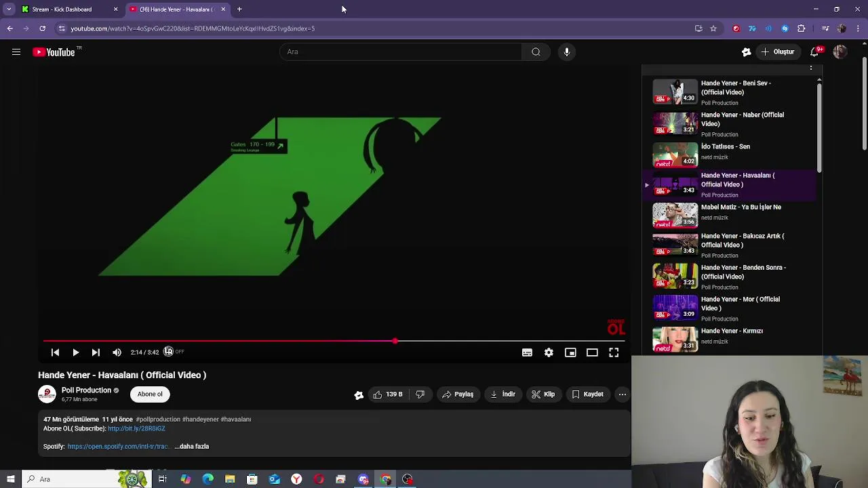Viewport: 868px width, 488px height.
Task: Open the Spotify track link
Action: click(117, 447)
